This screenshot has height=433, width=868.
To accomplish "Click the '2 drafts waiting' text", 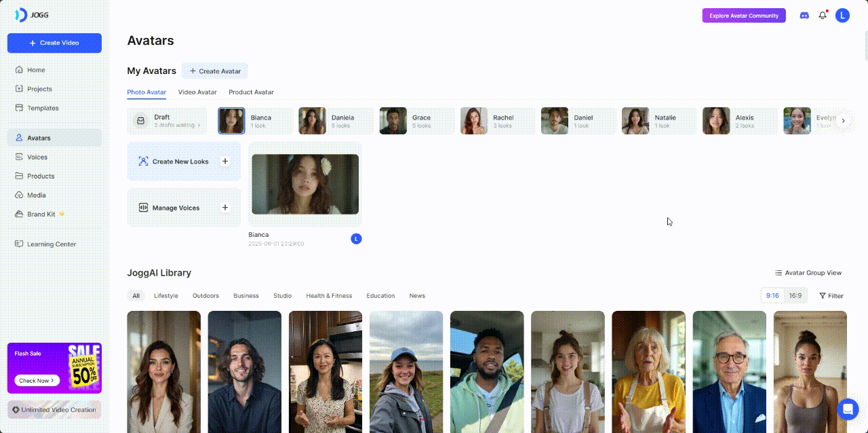I will point(175,126).
